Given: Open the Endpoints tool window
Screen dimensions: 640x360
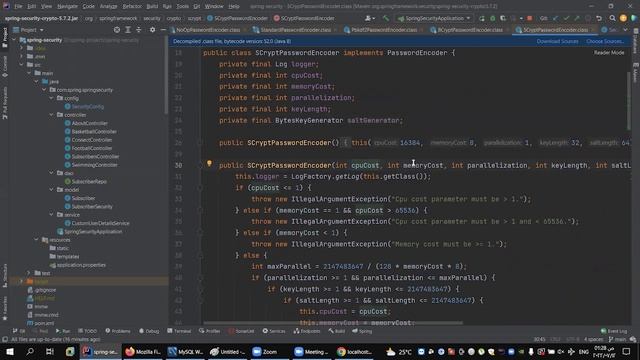Looking at the screenshot, I should pos(307,331).
